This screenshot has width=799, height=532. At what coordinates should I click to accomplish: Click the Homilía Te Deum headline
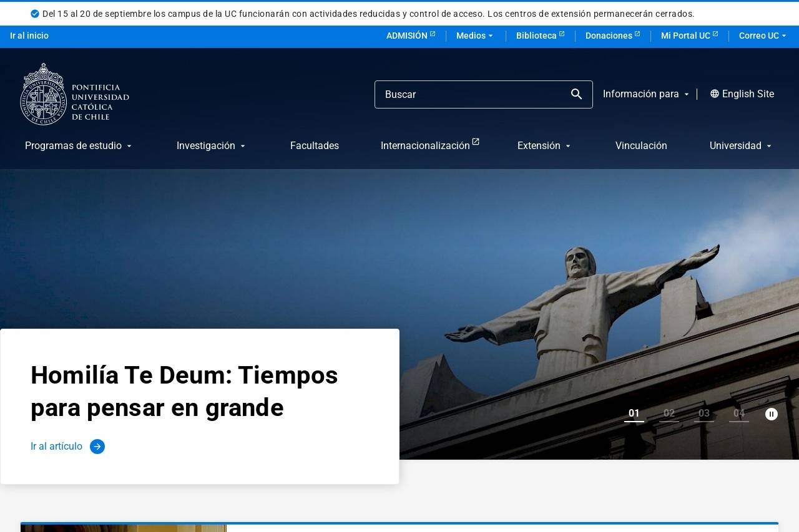[184, 392]
